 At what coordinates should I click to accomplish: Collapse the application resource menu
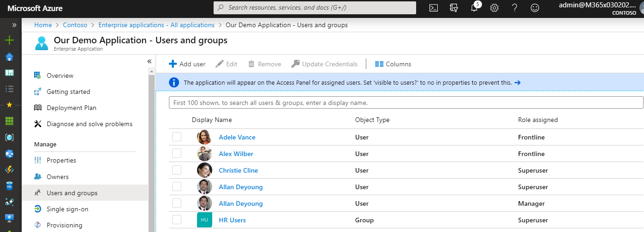149,61
